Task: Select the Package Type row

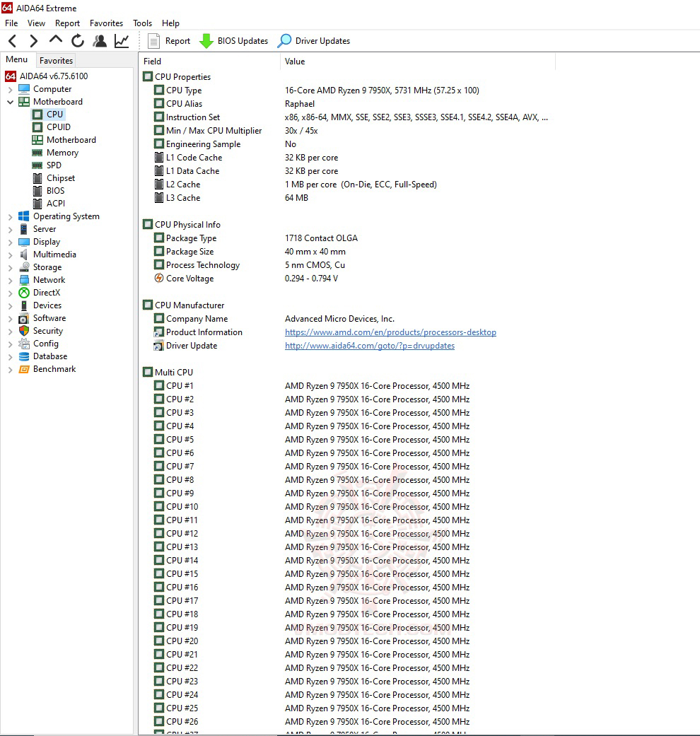Action: (x=347, y=238)
